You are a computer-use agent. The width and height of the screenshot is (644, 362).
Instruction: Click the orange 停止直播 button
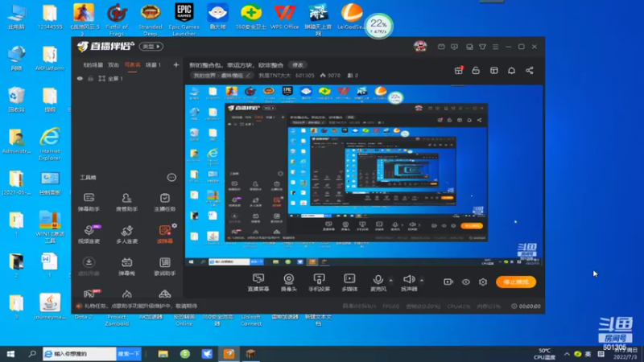click(516, 282)
